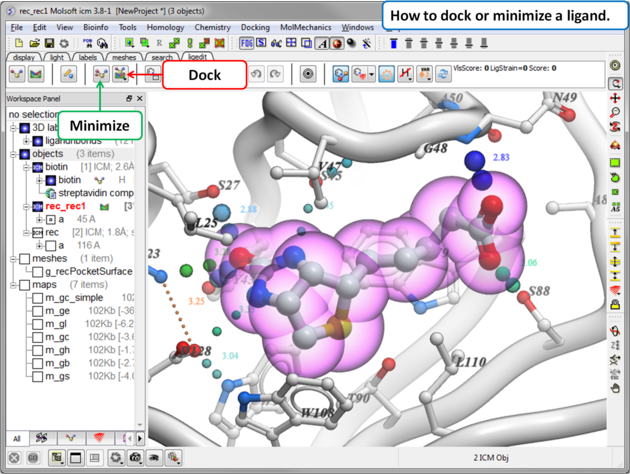Switch to the meshes tab
This screenshot has height=474, width=630.
click(124, 57)
